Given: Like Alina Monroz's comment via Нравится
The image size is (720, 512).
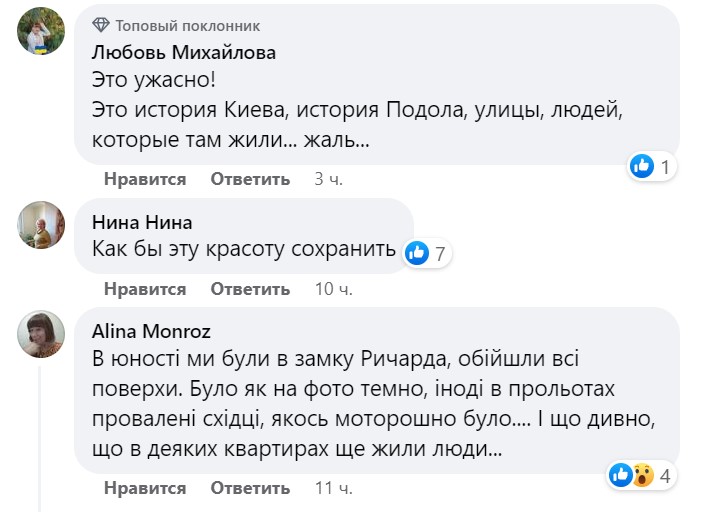Looking at the screenshot, I should pyautogui.click(x=144, y=488).
